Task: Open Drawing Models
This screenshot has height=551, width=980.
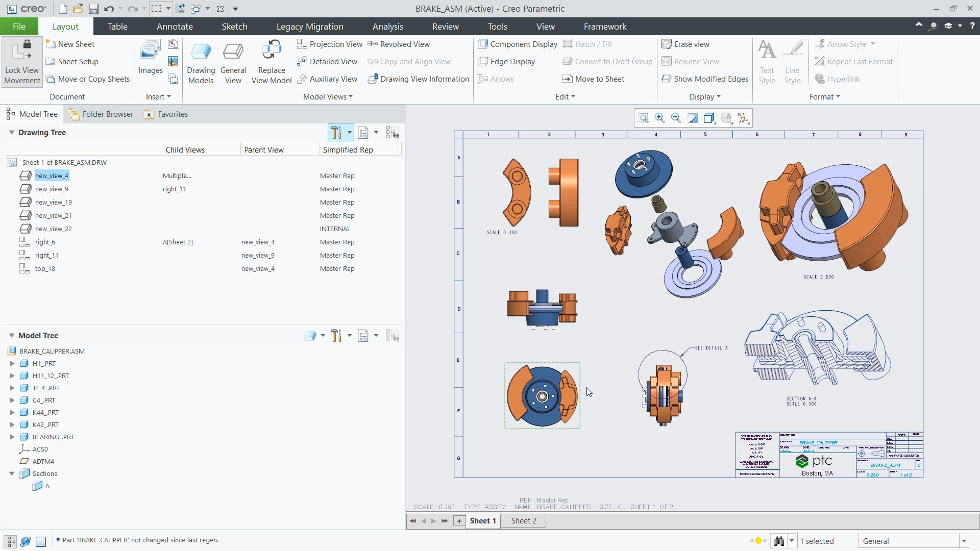Action: (x=201, y=63)
